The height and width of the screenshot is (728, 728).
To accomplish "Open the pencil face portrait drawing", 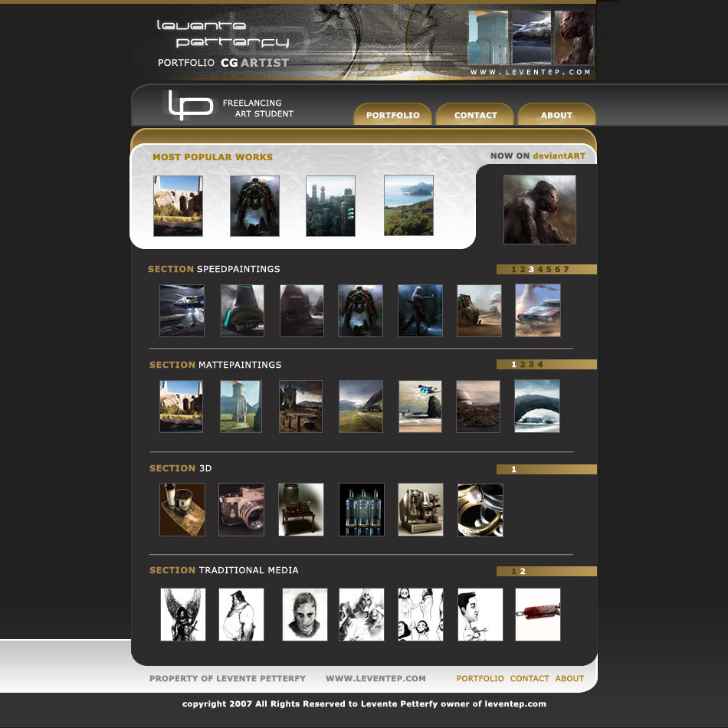I will point(304,615).
